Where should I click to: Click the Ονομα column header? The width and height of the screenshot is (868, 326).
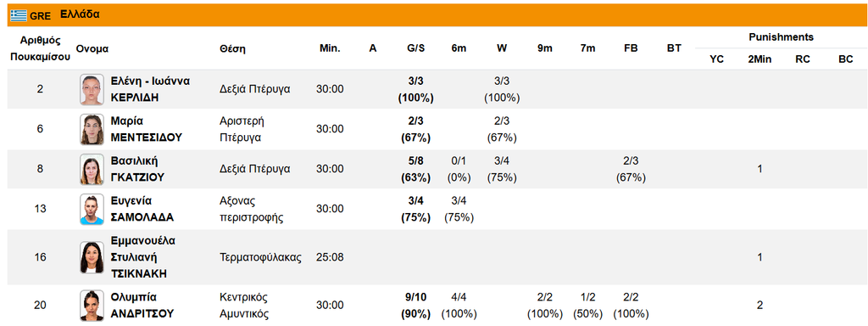coord(92,48)
